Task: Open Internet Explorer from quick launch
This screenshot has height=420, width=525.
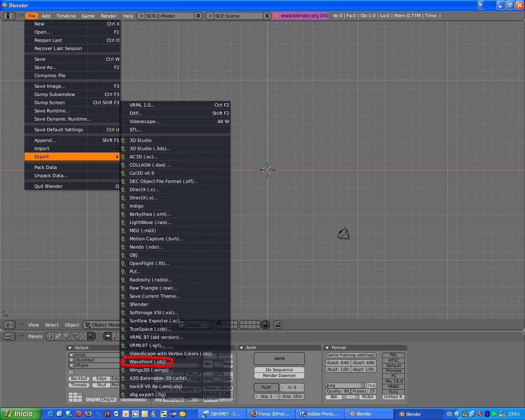Action: coord(50,414)
